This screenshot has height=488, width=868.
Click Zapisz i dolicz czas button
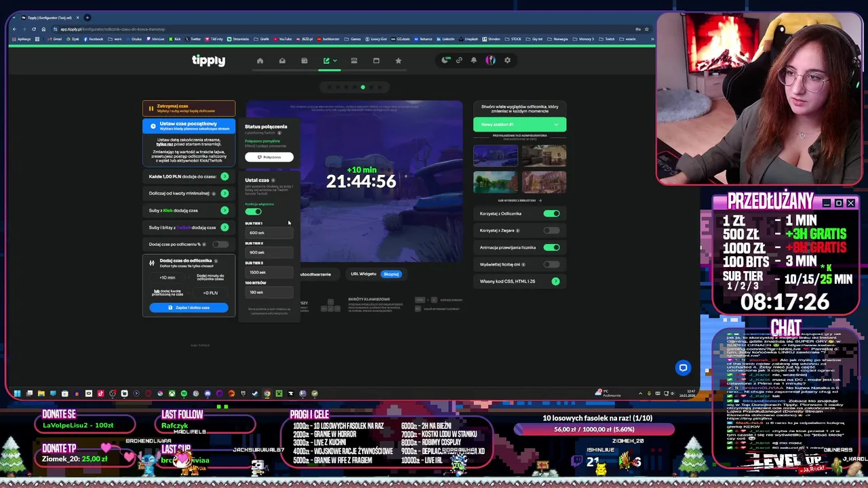(x=189, y=308)
